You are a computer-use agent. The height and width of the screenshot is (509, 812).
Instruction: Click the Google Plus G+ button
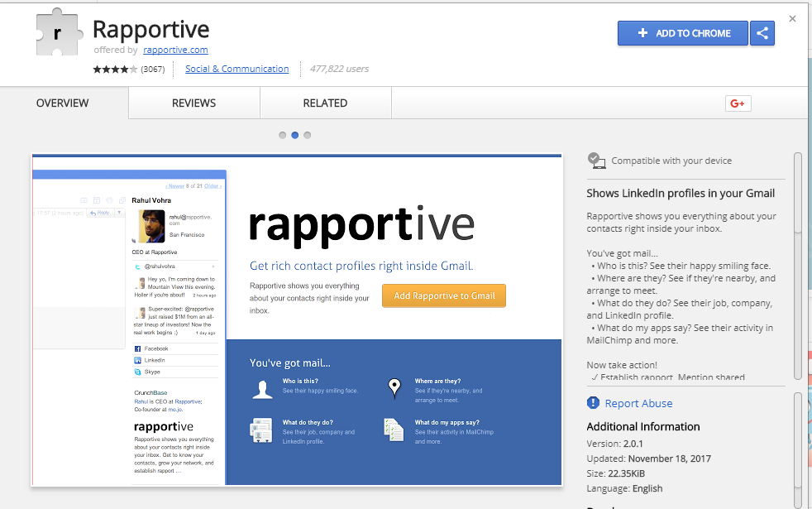pyautogui.click(x=738, y=103)
